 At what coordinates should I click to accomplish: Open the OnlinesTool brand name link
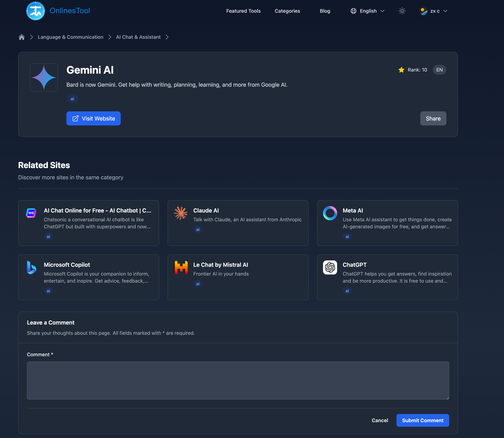point(70,11)
